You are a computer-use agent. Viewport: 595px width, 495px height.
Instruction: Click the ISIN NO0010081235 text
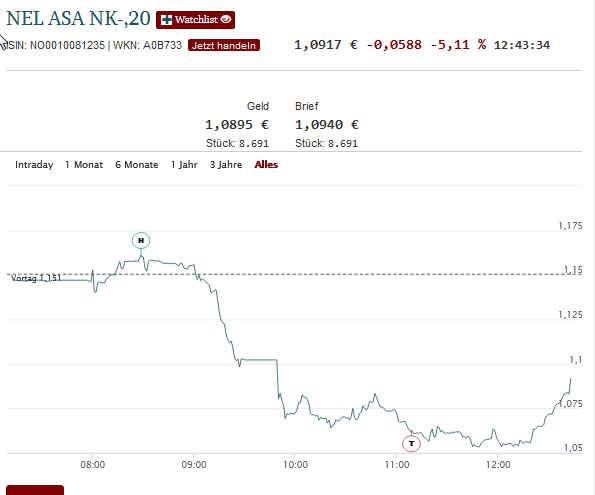[x=56, y=45]
